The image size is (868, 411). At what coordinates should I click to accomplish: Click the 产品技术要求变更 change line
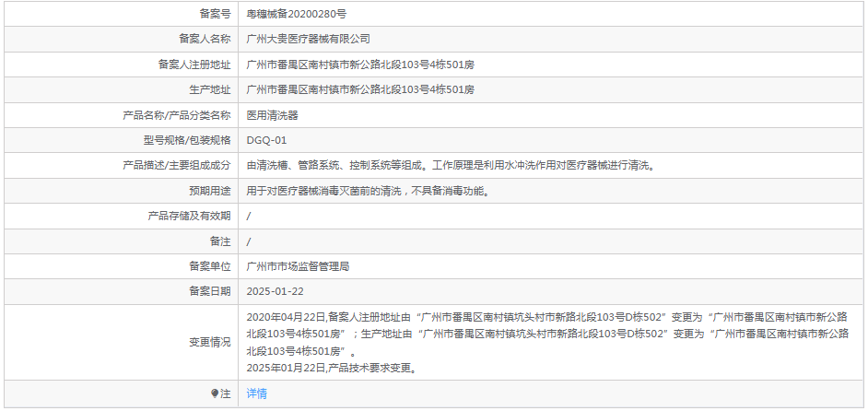click(x=333, y=368)
